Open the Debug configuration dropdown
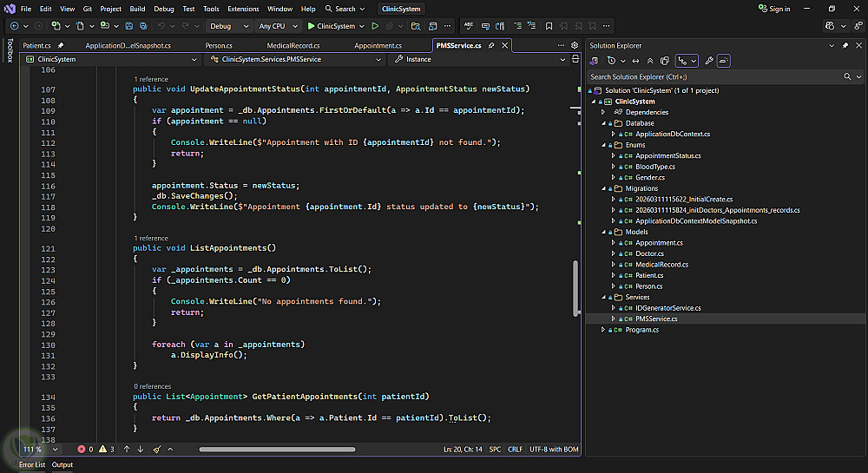This screenshot has height=473, width=868. coord(230,26)
